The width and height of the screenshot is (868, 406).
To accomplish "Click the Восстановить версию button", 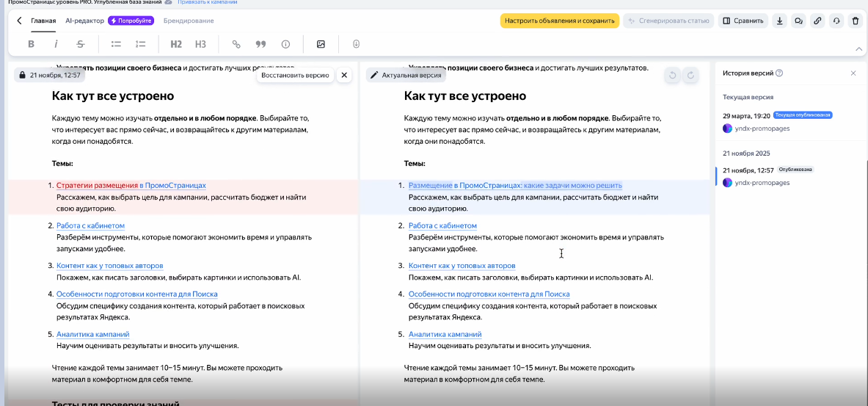I will pyautogui.click(x=295, y=75).
